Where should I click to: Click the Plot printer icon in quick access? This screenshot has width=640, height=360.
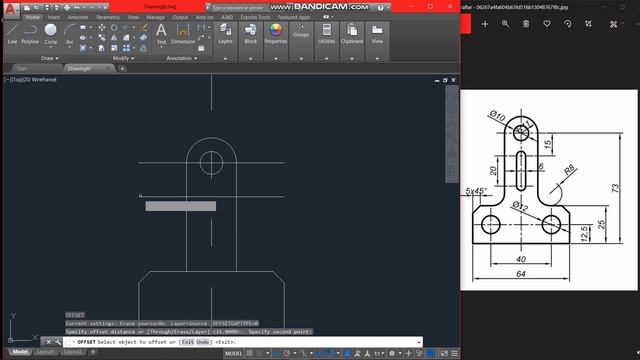pos(67,7)
